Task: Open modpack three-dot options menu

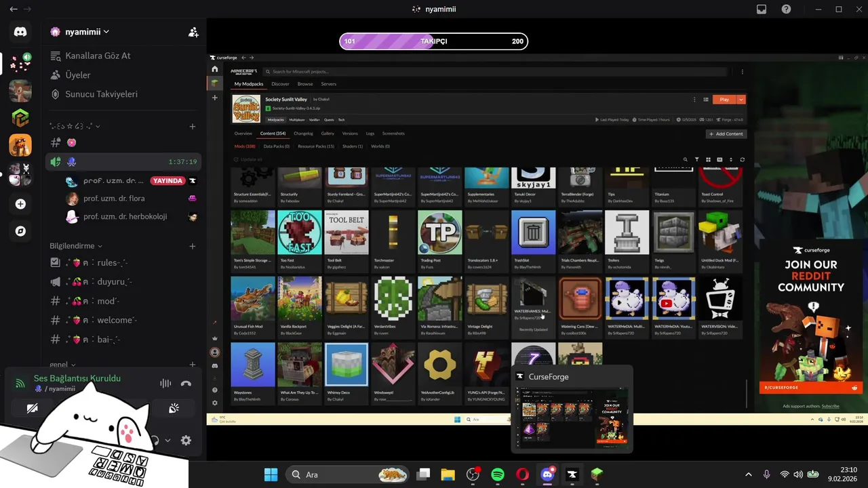Action: 694,100
